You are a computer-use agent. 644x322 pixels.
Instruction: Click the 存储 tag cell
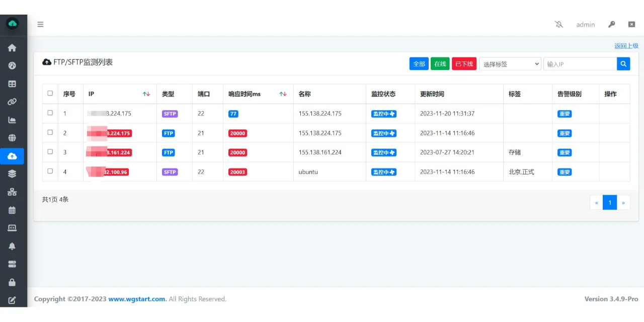515,152
